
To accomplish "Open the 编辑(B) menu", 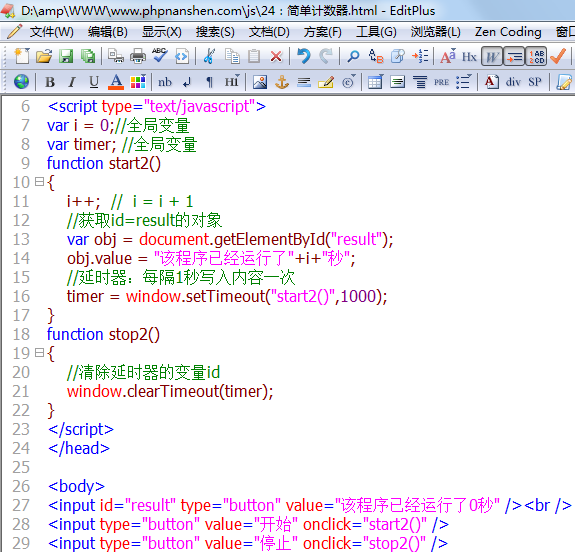I will pyautogui.click(x=107, y=32).
